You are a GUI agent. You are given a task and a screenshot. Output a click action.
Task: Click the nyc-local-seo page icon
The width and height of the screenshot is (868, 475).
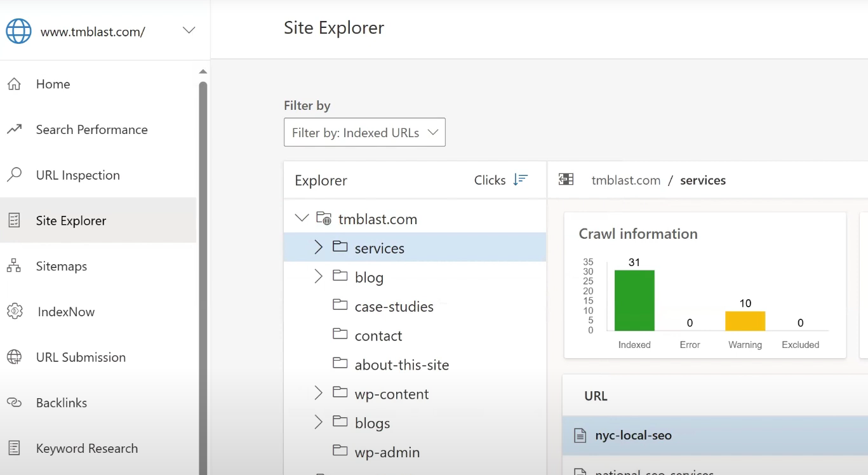[x=580, y=436]
